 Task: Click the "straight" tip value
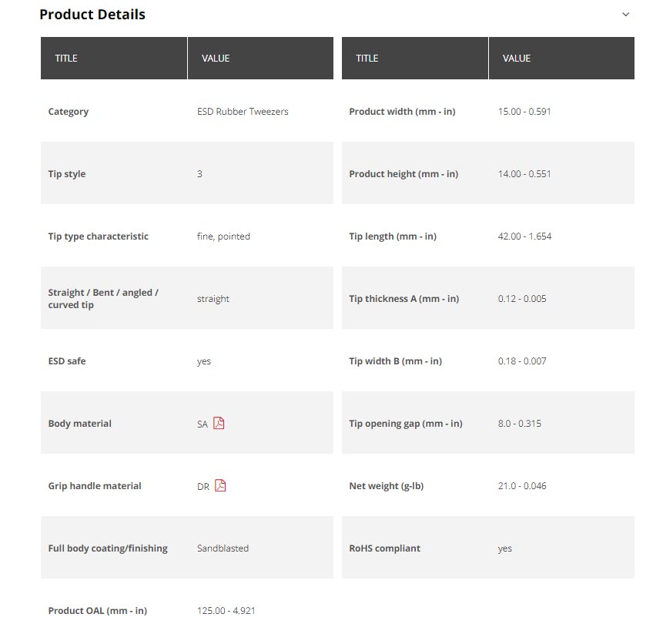pyautogui.click(x=213, y=299)
